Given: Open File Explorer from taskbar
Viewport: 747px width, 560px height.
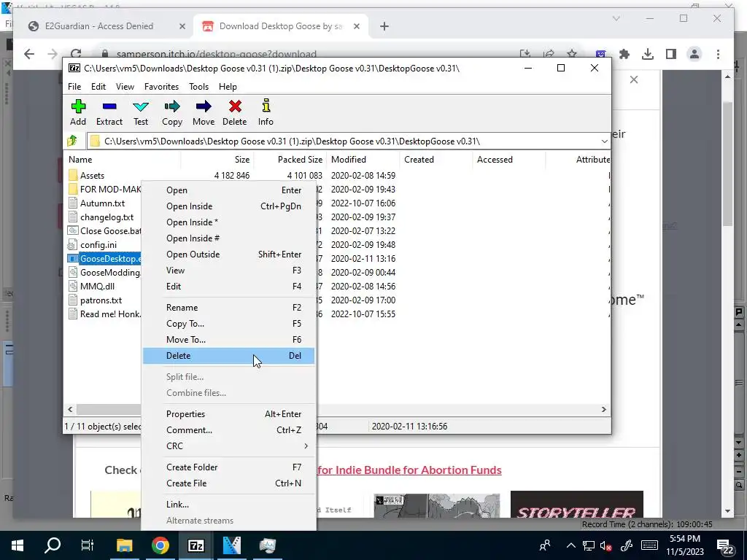Looking at the screenshot, I should pos(124,545).
